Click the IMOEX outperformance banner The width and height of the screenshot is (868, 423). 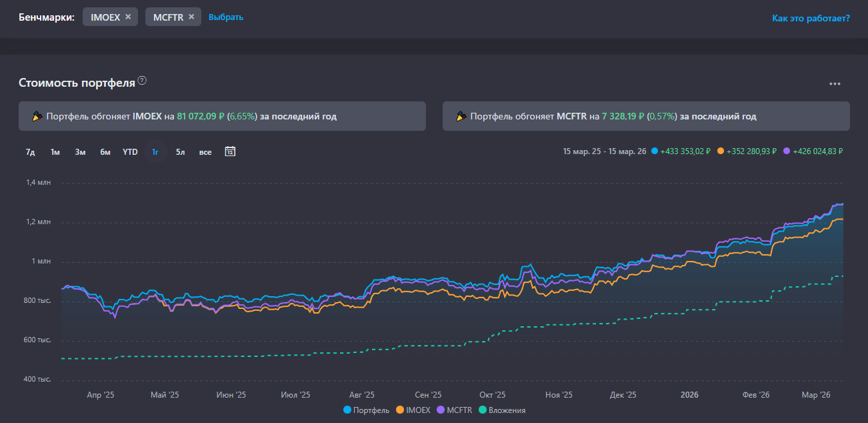(x=222, y=116)
